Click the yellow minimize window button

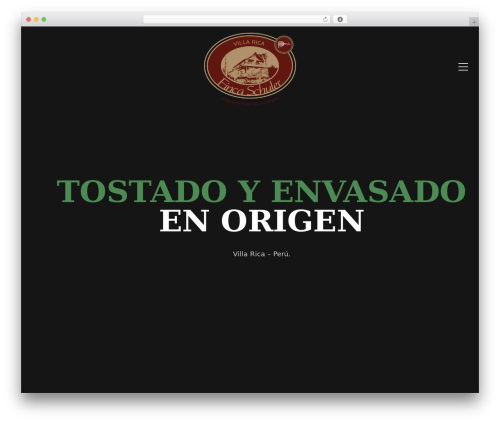(36, 19)
